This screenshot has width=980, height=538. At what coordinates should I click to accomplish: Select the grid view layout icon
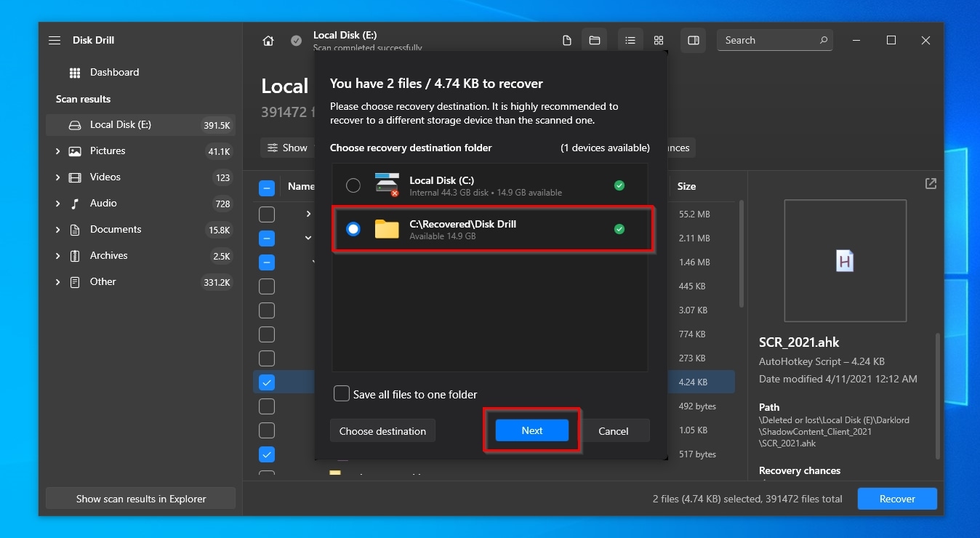click(x=659, y=41)
